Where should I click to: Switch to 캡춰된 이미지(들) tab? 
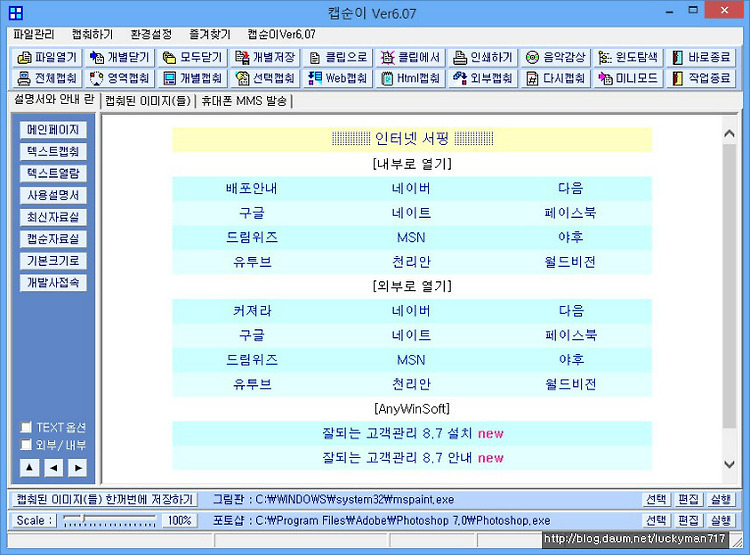[x=148, y=101]
